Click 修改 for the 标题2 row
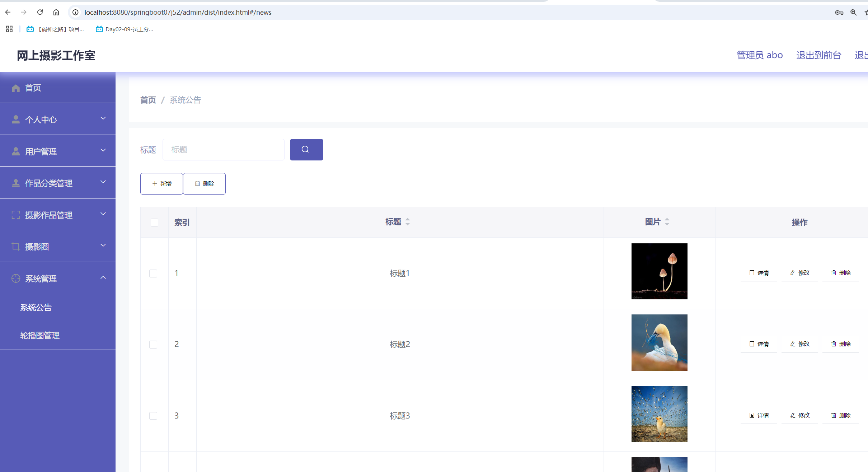The image size is (868, 472). pos(800,344)
